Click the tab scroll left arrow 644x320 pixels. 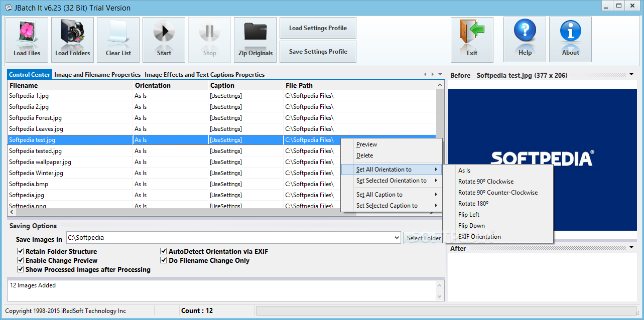pos(426,74)
